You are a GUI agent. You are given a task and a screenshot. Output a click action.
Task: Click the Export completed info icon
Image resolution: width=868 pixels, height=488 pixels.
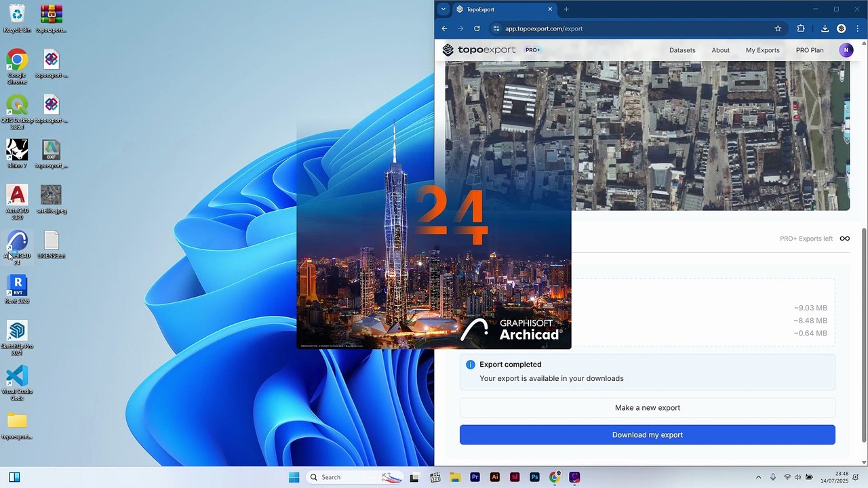coord(471,365)
